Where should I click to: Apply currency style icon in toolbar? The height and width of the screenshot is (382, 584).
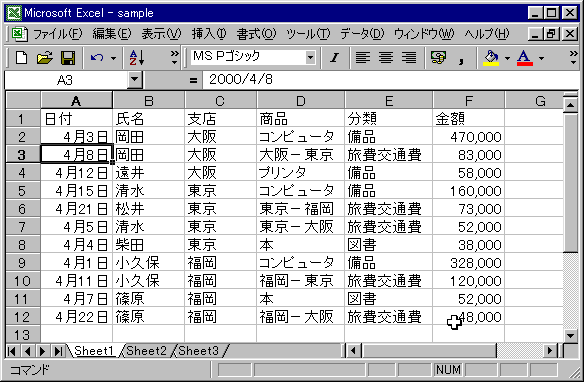click(x=438, y=58)
